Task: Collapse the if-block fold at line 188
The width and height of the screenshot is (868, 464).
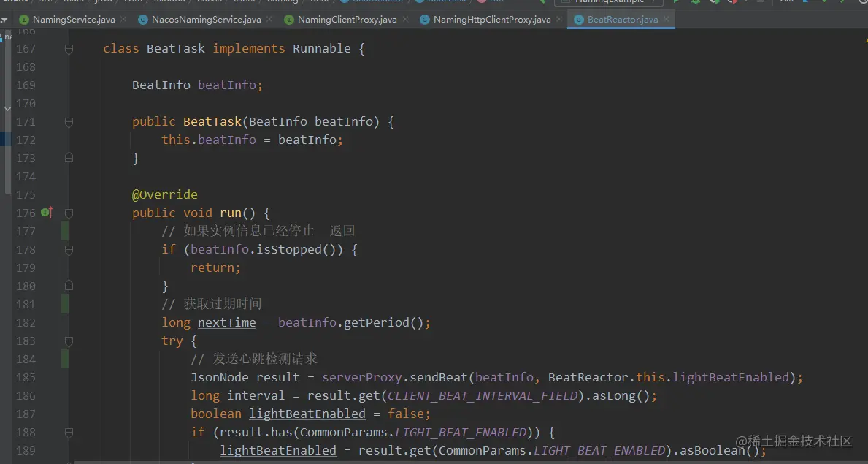Action: coord(69,433)
